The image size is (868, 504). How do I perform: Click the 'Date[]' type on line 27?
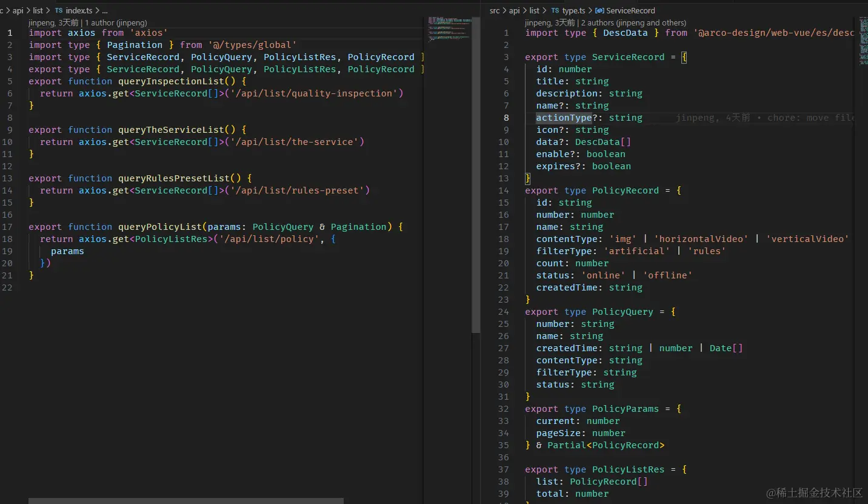(726, 348)
